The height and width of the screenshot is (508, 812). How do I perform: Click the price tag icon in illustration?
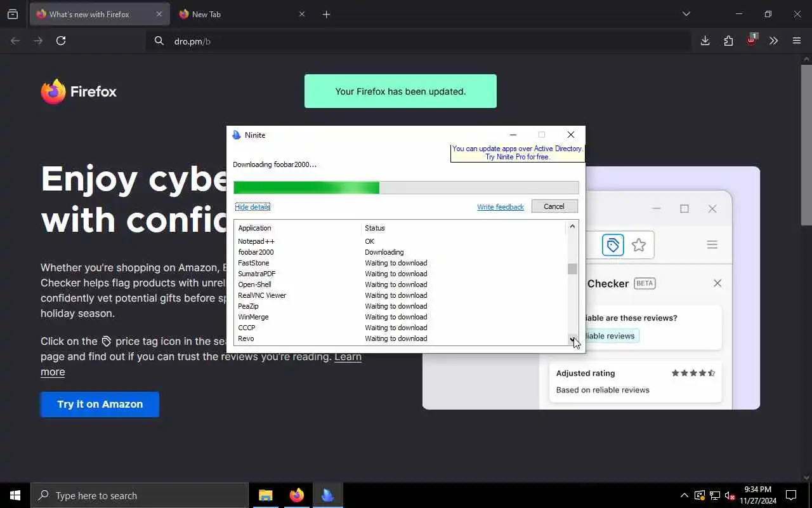pos(613,245)
